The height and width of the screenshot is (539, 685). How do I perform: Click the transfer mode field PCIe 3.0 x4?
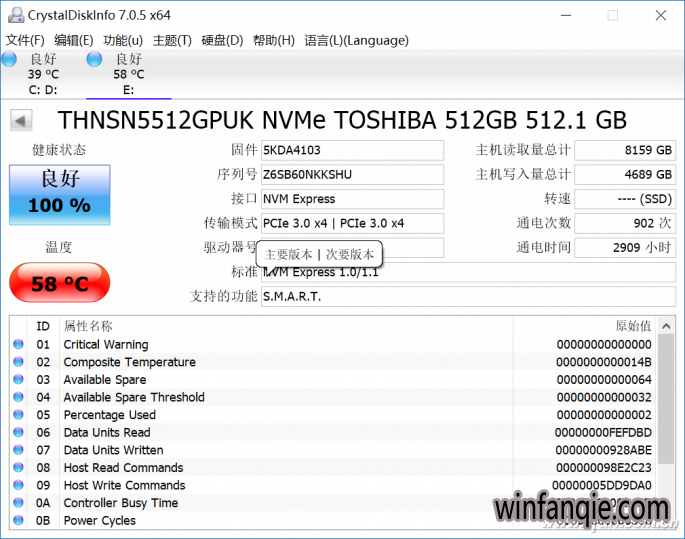coord(352,224)
